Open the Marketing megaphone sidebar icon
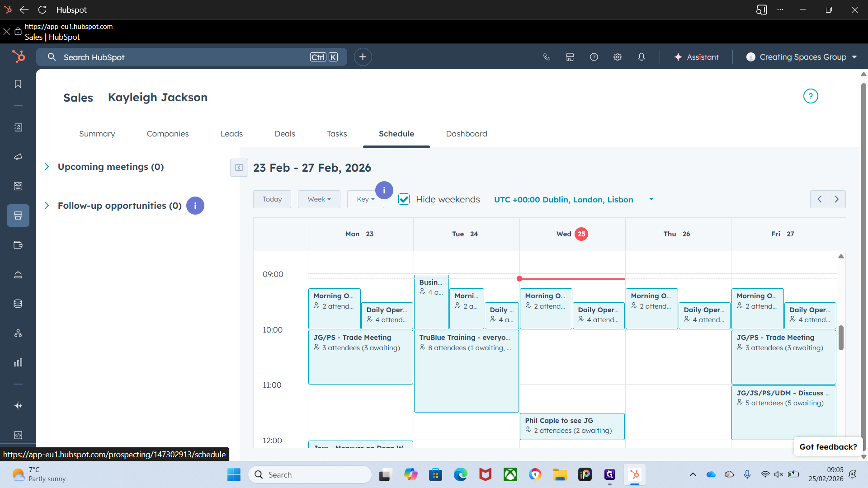868x488 pixels. [18, 157]
